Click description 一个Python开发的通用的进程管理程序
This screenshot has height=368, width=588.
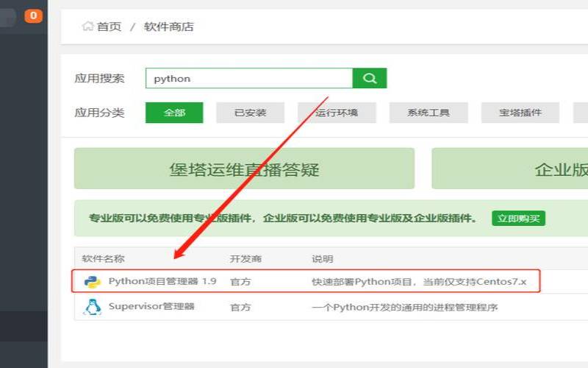(x=405, y=307)
